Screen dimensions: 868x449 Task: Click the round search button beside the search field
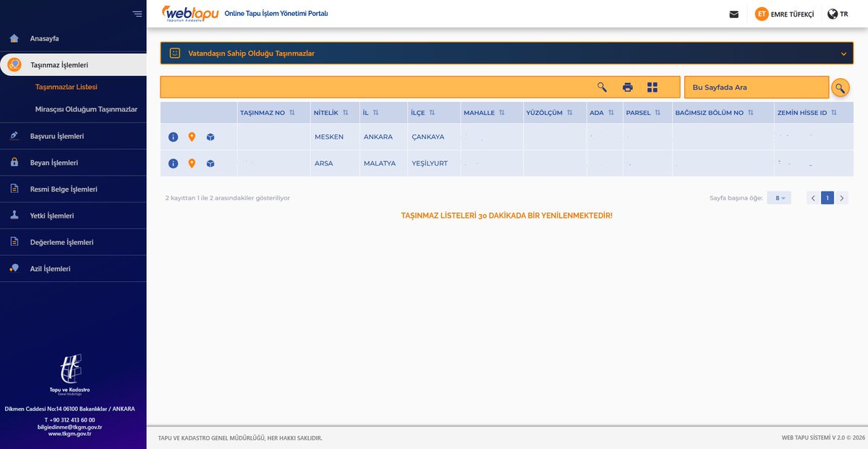tap(840, 87)
